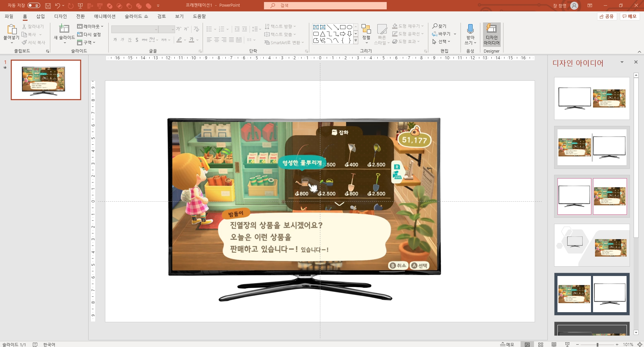
Task: Click design ideas scrollbar down arrow
Action: pos(636,333)
